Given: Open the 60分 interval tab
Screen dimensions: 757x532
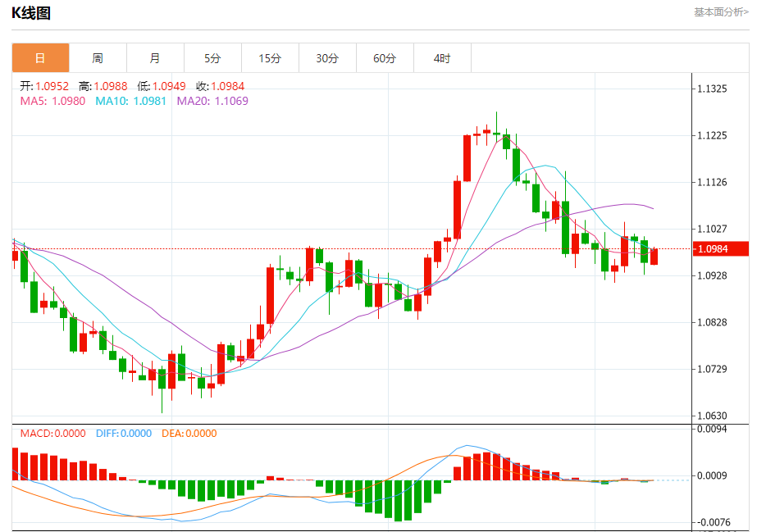Looking at the screenshot, I should (385, 58).
